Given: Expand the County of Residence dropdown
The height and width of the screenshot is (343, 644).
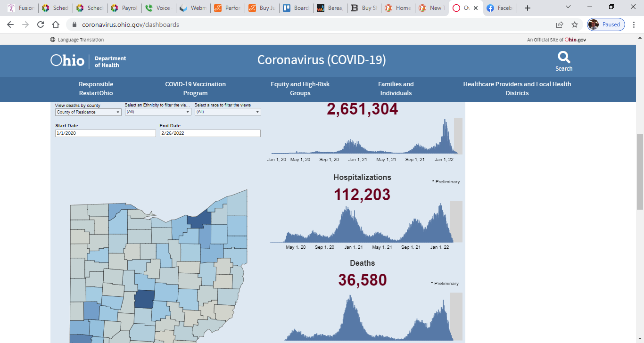Looking at the screenshot, I should [x=88, y=112].
